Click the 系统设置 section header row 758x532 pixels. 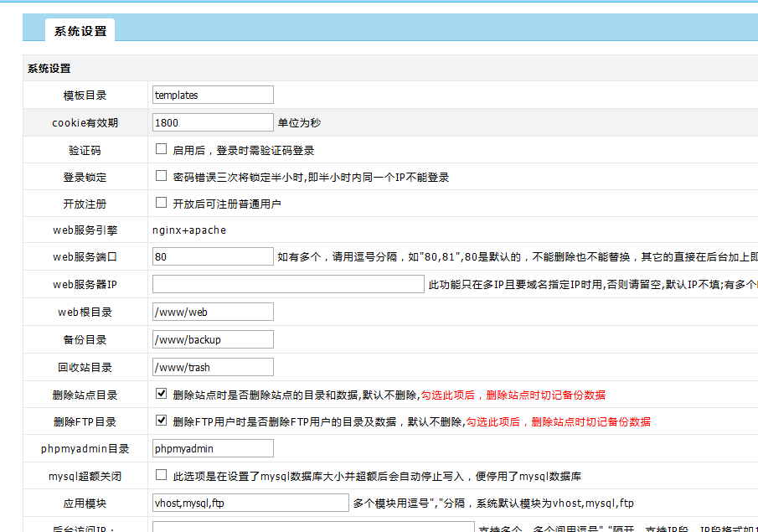(335, 69)
